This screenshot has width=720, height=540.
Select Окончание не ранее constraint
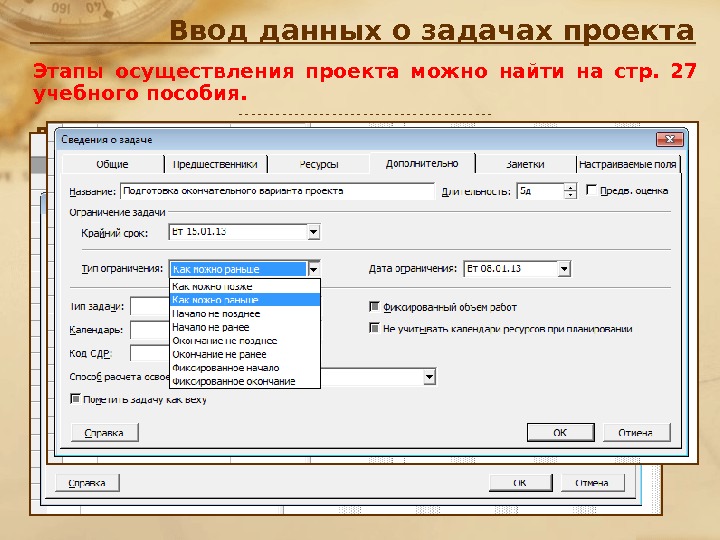point(245,354)
